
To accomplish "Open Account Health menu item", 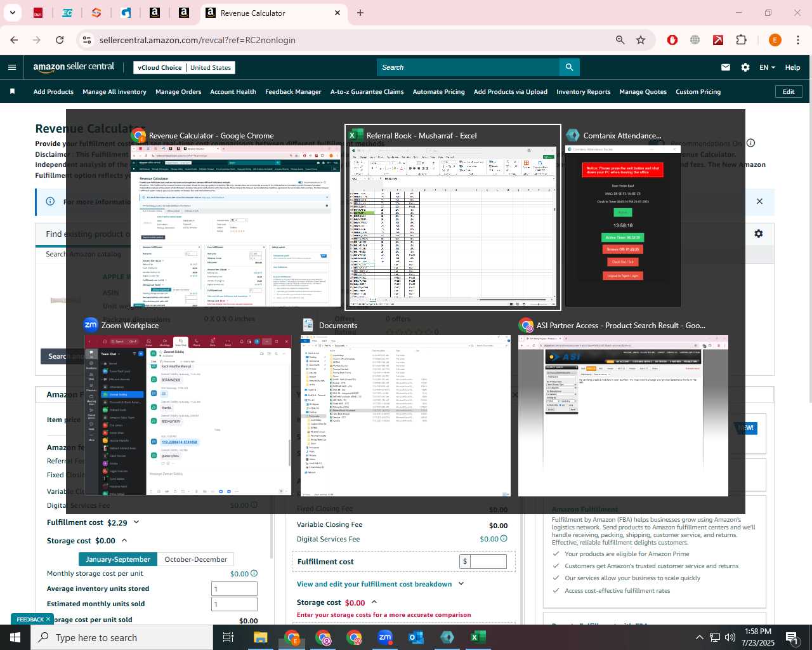I will coord(233,91).
